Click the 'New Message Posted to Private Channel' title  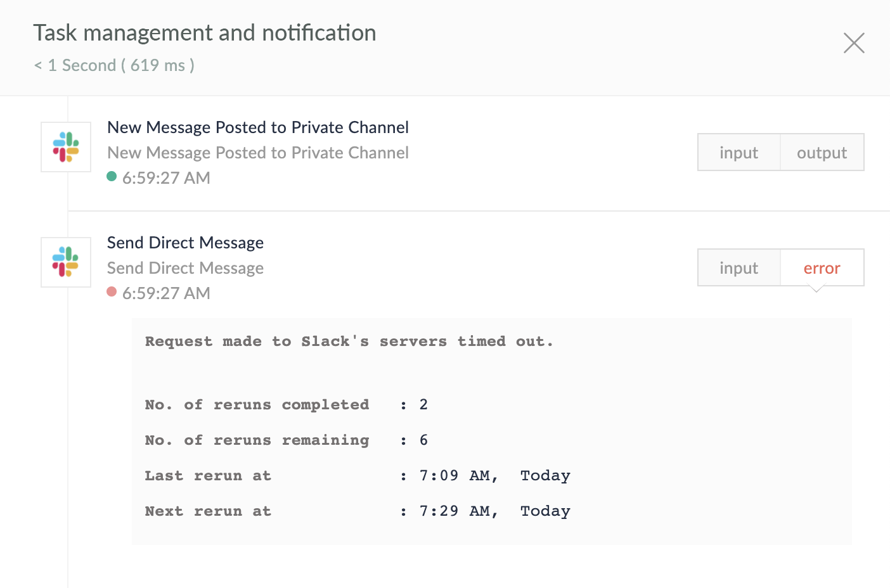258,127
